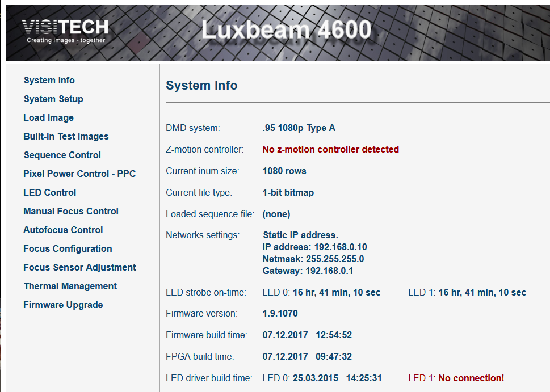The height and width of the screenshot is (392, 550).
Task: Click the System Info page heading
Action: tap(201, 85)
